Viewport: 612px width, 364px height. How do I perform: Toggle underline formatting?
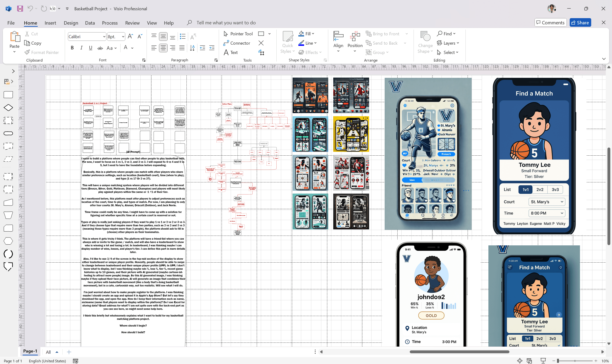[x=91, y=47]
